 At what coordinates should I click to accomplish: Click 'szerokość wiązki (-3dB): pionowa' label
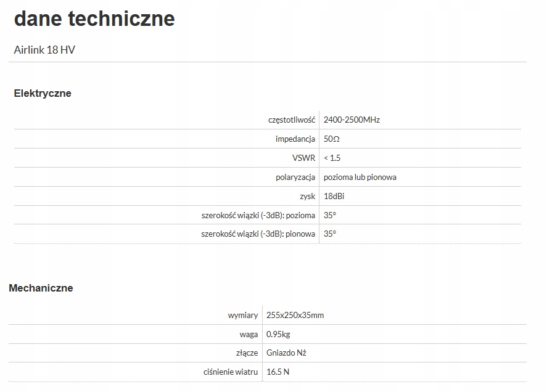click(x=258, y=234)
